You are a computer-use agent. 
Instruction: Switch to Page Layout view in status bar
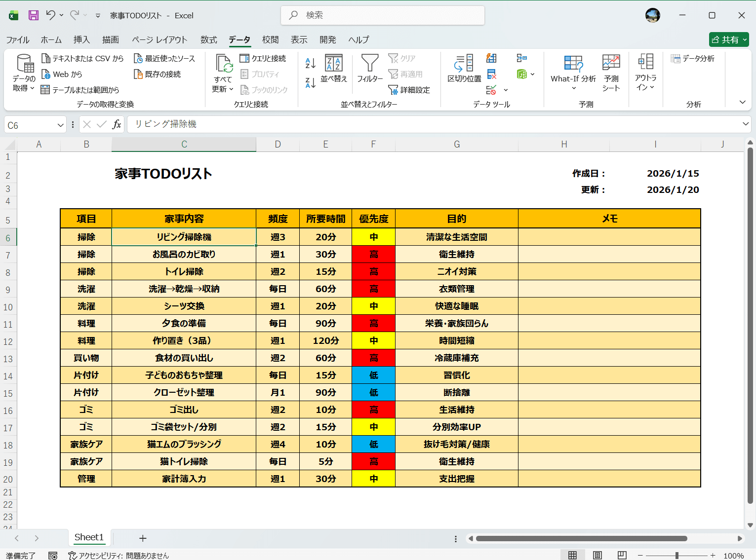tap(597, 555)
